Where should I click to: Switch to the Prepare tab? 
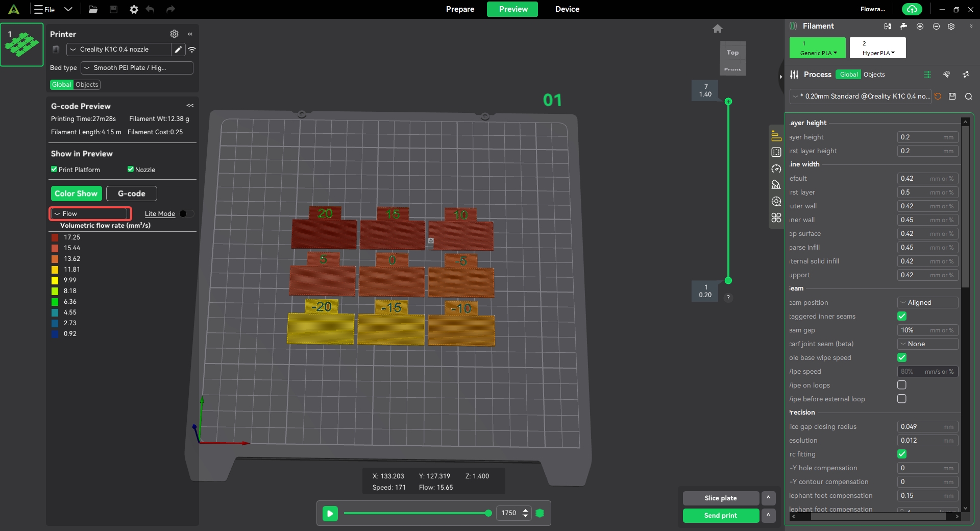pyautogui.click(x=460, y=9)
